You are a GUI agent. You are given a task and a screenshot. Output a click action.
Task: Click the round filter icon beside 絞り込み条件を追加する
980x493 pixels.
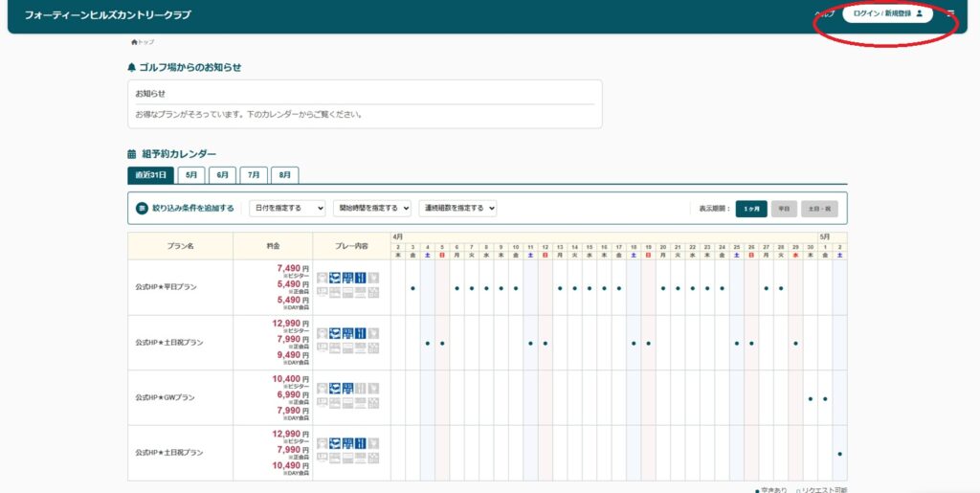tap(142, 208)
